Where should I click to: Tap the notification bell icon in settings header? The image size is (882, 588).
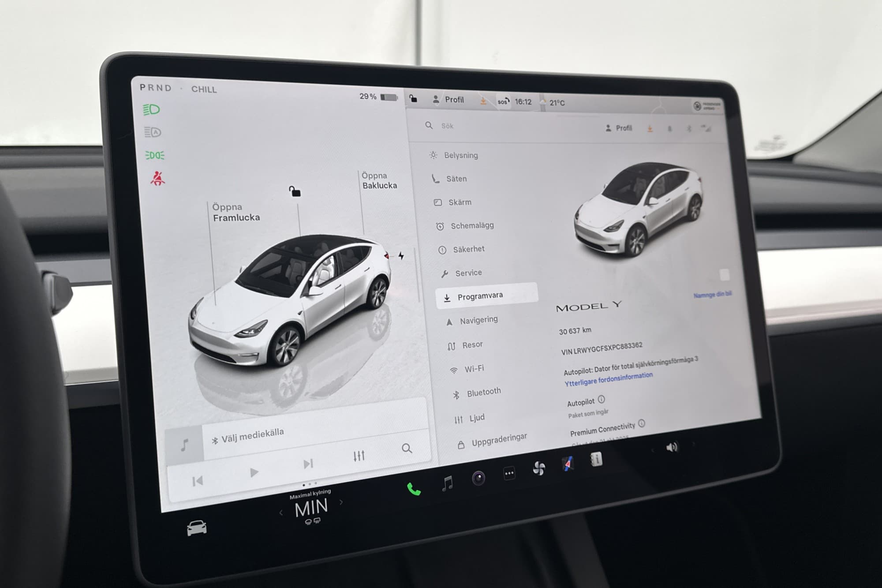click(669, 129)
